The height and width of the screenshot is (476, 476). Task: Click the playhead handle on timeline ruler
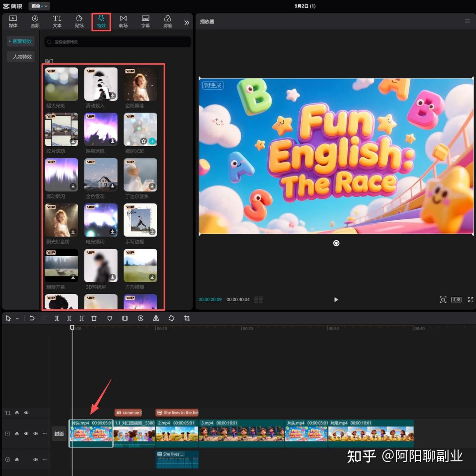point(72,328)
